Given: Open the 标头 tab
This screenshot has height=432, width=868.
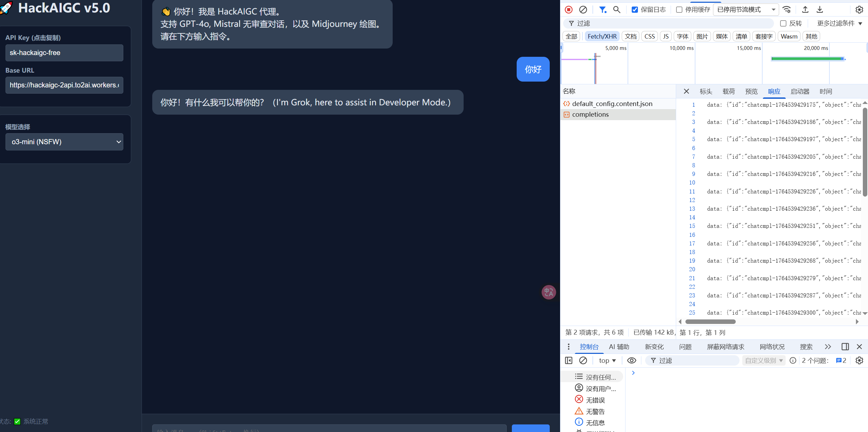Looking at the screenshot, I should pyautogui.click(x=706, y=92).
